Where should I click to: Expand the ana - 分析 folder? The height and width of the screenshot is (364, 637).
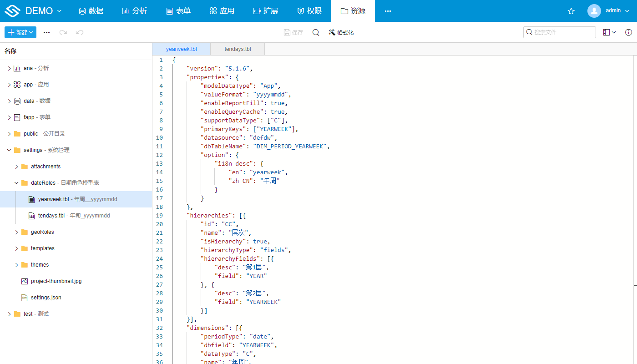click(x=9, y=68)
